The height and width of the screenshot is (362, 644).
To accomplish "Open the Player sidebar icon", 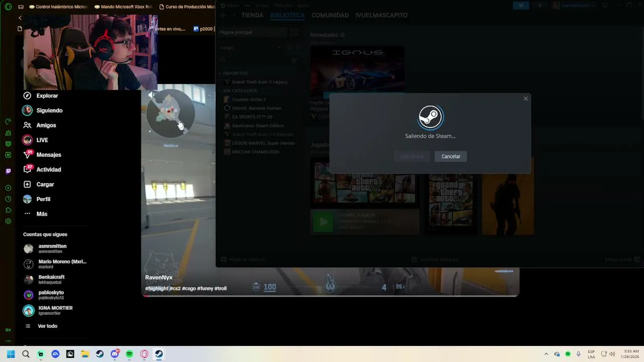I will click(x=8, y=188).
